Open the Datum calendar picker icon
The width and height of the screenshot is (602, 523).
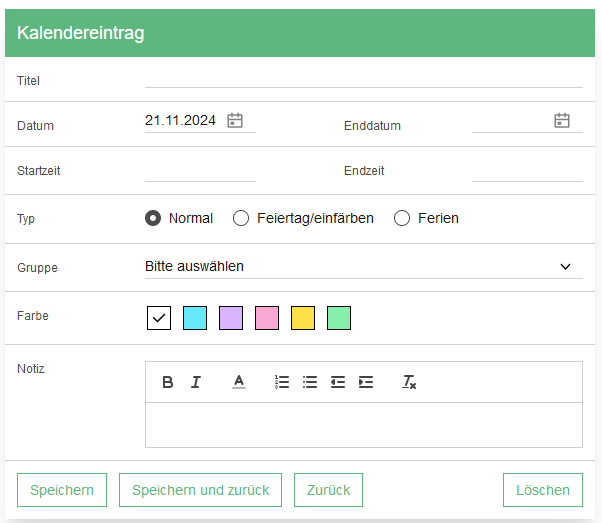point(235,121)
